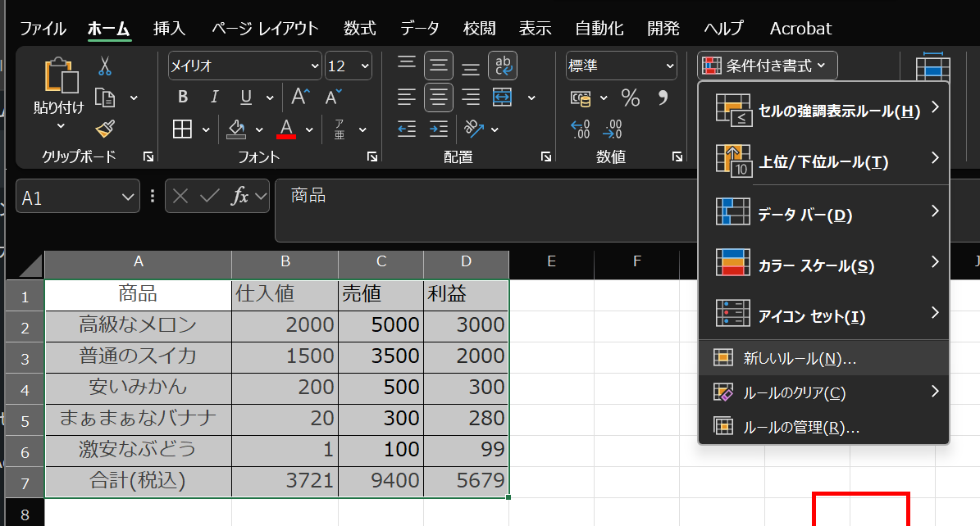Image resolution: width=980 pixels, height=526 pixels.
Task: Apply cell borders with the borders icon
Action: [x=183, y=129]
